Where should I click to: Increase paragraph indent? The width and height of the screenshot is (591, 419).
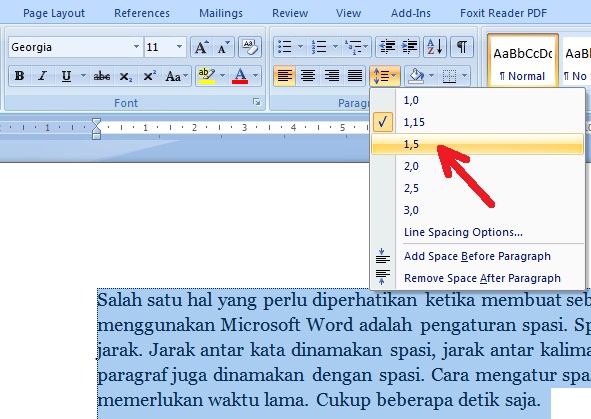409,47
